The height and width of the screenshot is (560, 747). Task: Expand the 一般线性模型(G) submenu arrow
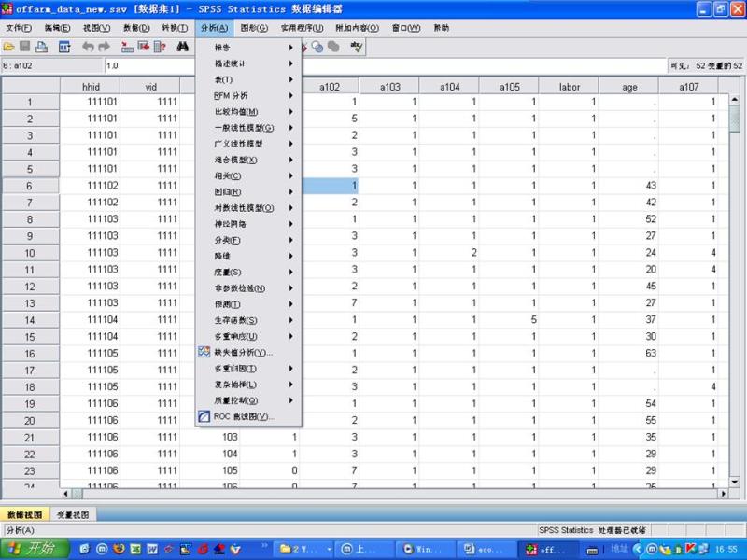[290, 128]
